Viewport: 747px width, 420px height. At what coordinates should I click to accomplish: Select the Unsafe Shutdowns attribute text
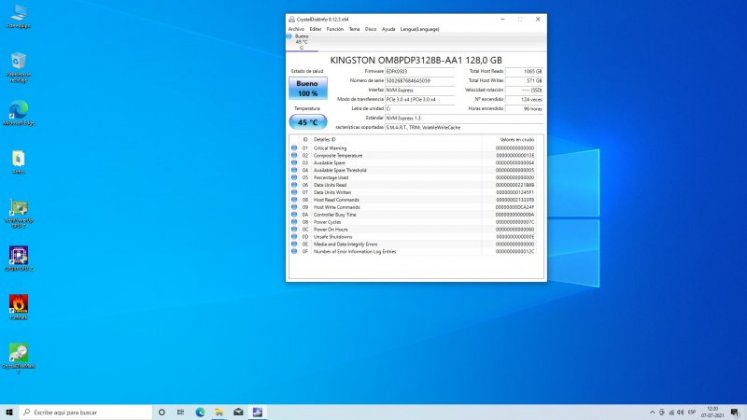coord(333,237)
